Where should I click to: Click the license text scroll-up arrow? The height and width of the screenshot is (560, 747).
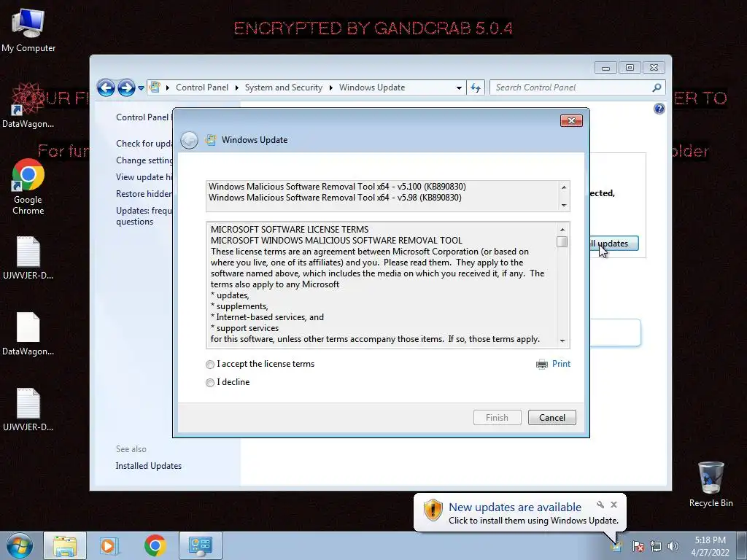pyautogui.click(x=562, y=230)
